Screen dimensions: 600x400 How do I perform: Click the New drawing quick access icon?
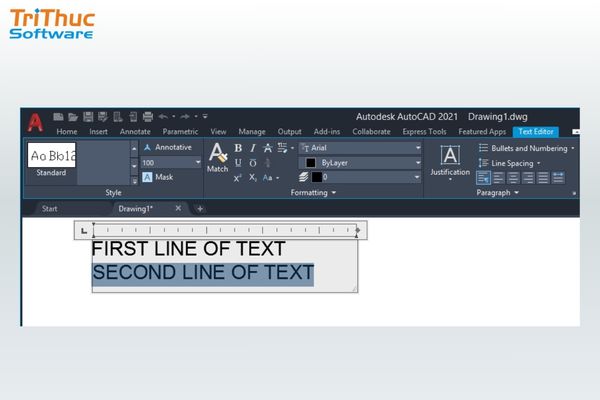click(x=58, y=117)
